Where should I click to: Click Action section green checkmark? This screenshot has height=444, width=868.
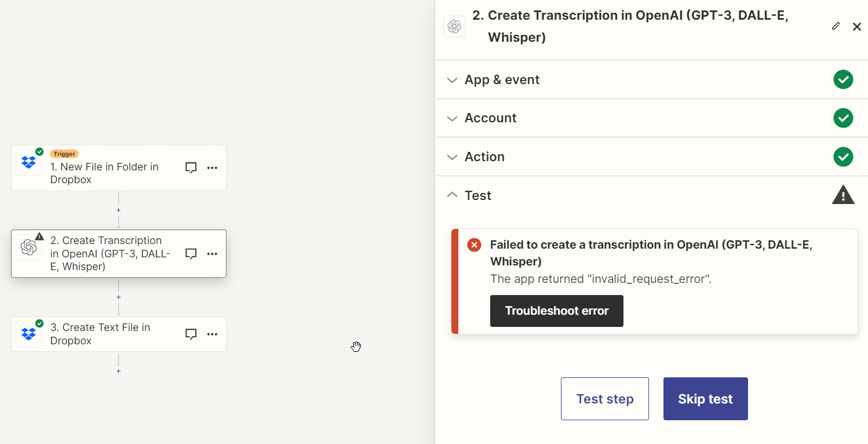pos(843,157)
